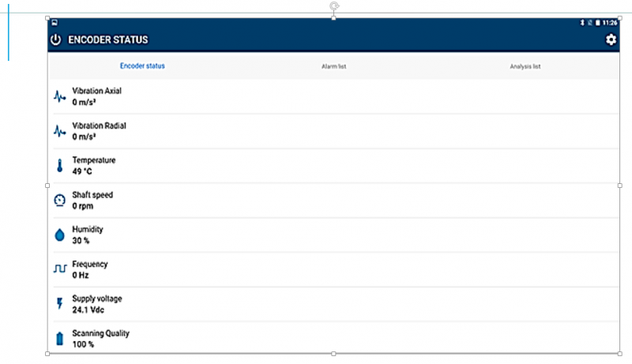Click the ENCODER STATUS header title

pyautogui.click(x=108, y=39)
